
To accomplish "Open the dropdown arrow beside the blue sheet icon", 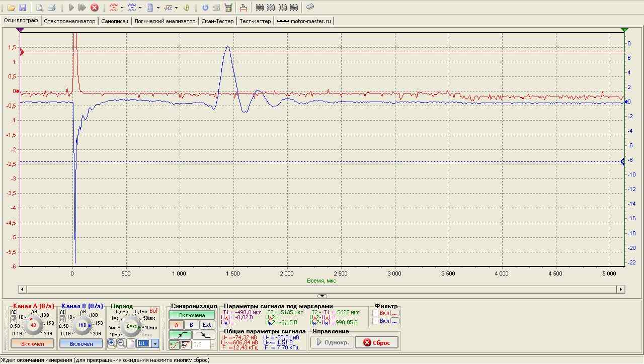I will 158,8.
